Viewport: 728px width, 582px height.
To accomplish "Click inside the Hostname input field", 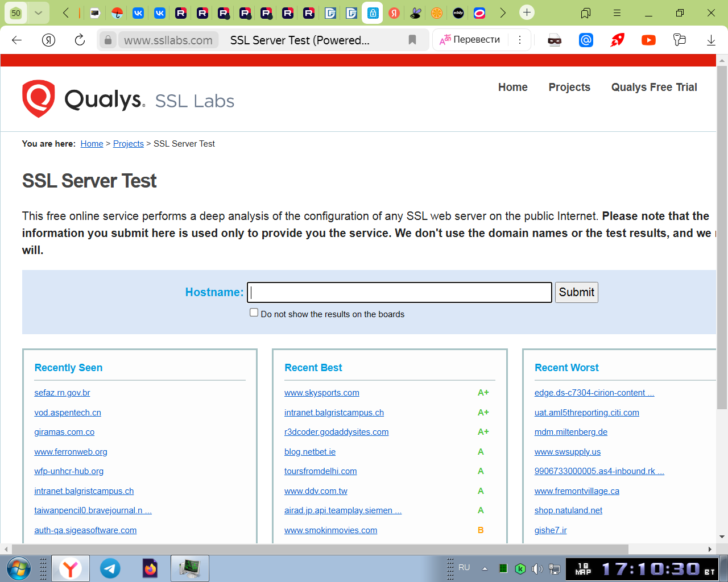I will 399,292.
